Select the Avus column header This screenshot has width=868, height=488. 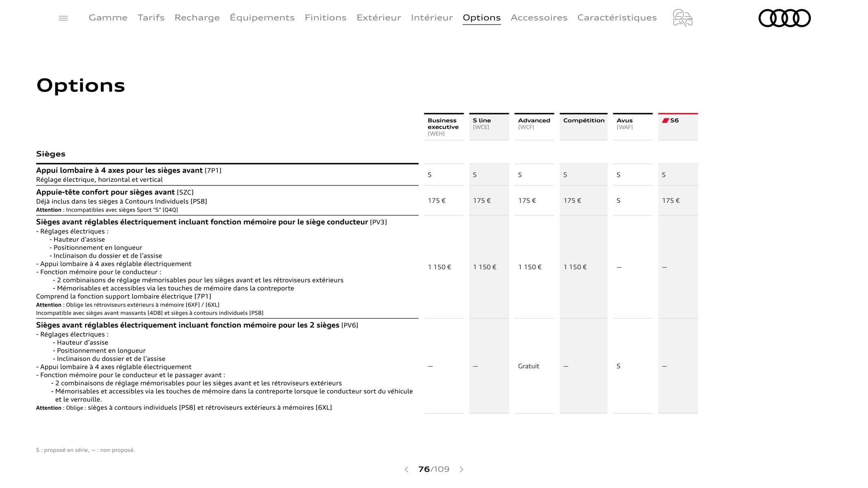point(632,126)
